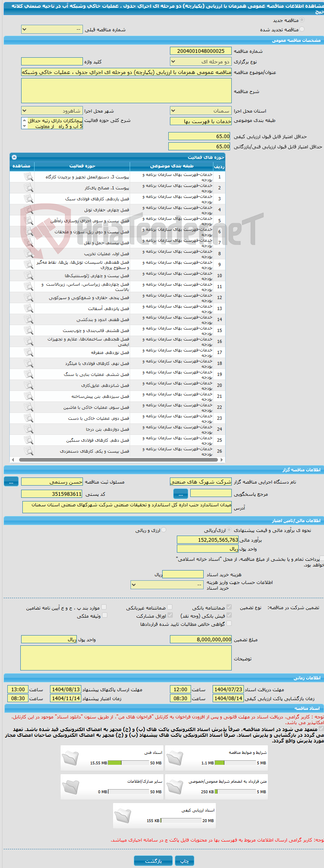Click scroll arrow in شرح کلی حوزه فعالیت
The image size is (324, 868).
click(24, 126)
